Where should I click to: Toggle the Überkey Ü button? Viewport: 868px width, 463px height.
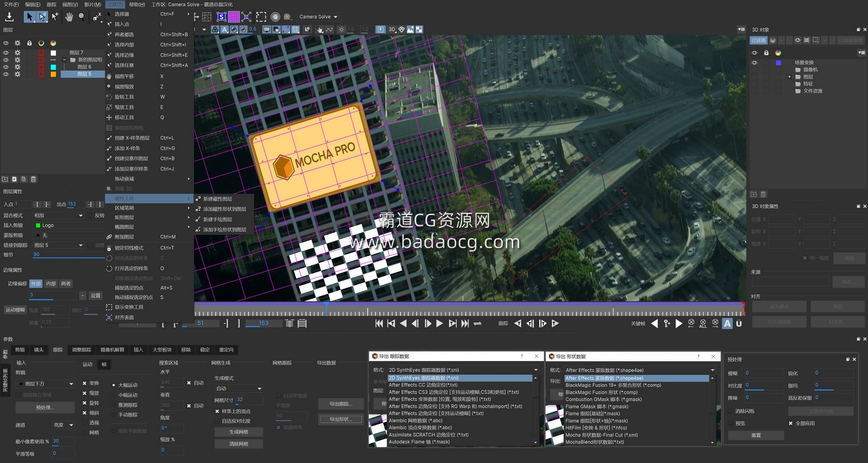click(x=739, y=323)
